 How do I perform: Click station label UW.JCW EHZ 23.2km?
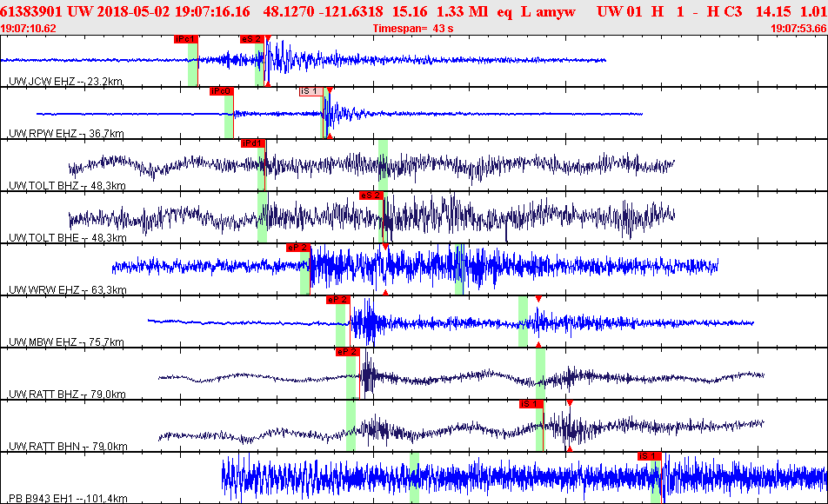[x=66, y=82]
